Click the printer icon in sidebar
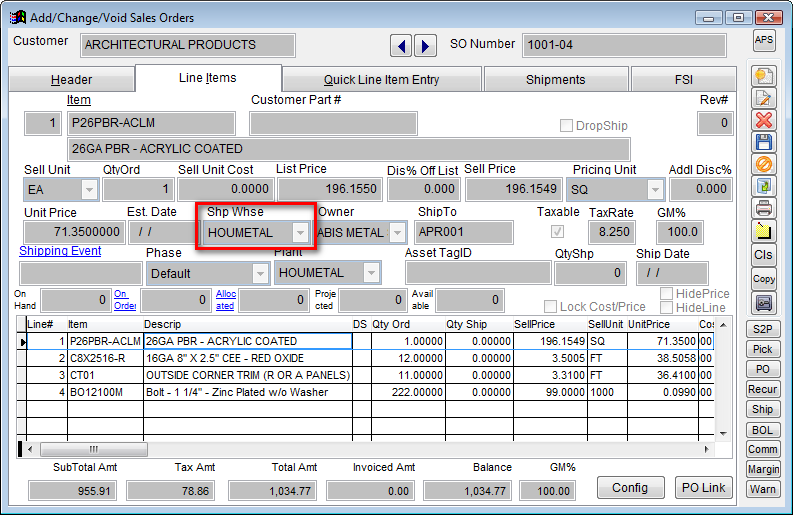The height and width of the screenshot is (515, 793). (764, 208)
